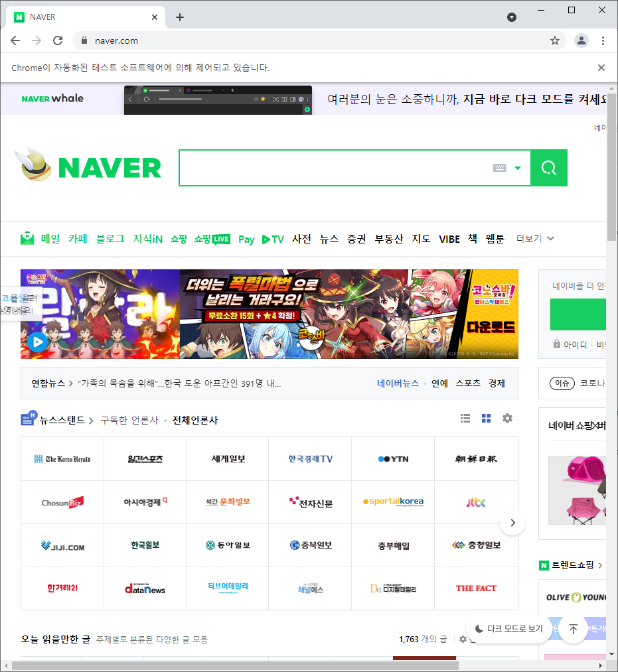Expand the search autocomplete dropdown arrow
The image size is (618, 672).
pyautogui.click(x=518, y=168)
